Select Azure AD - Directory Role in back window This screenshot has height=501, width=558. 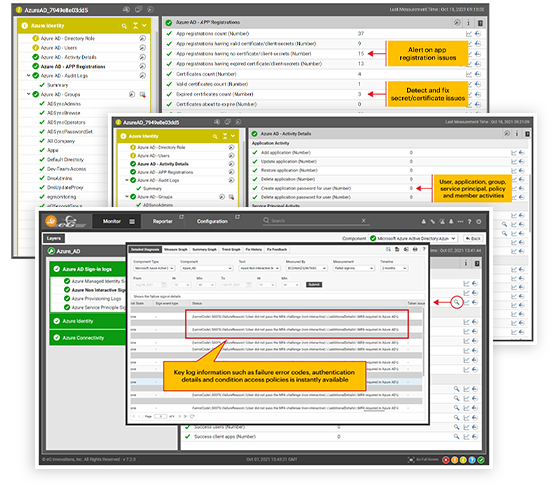point(67,38)
